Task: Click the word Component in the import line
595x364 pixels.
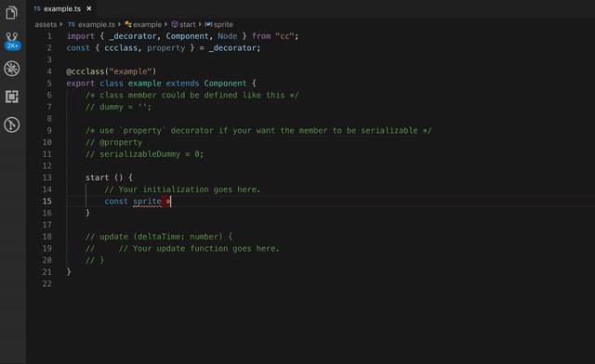Action: [188, 36]
